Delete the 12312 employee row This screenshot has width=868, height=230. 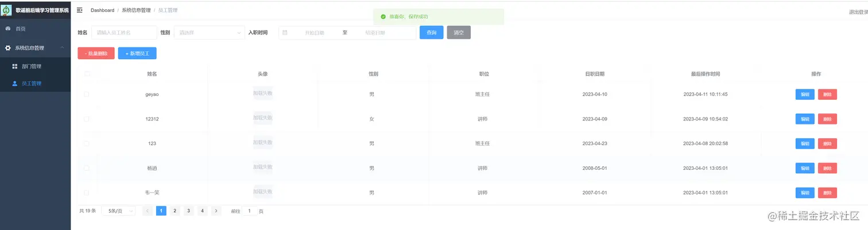coord(827,119)
